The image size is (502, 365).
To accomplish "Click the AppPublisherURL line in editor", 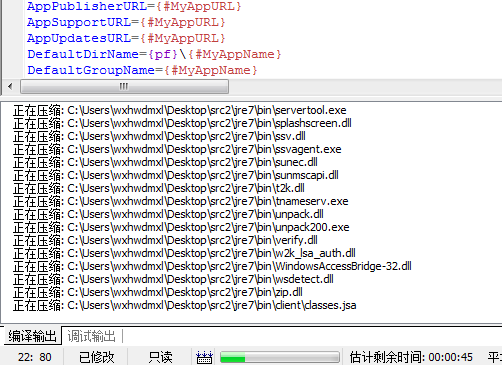I will coord(134,6).
